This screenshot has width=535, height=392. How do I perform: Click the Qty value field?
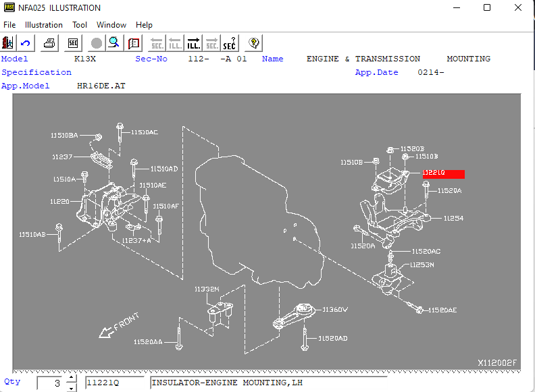51,383
